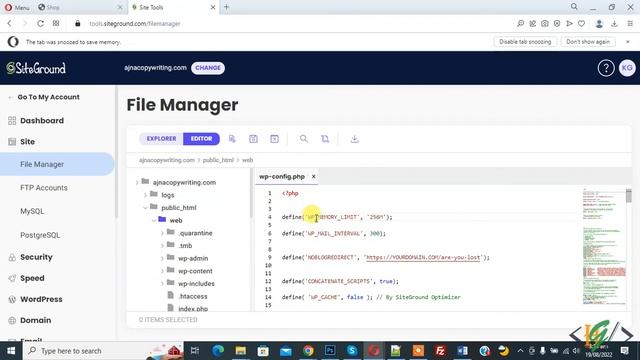Open Windows Start menu
The image size is (640, 360).
point(11,351)
